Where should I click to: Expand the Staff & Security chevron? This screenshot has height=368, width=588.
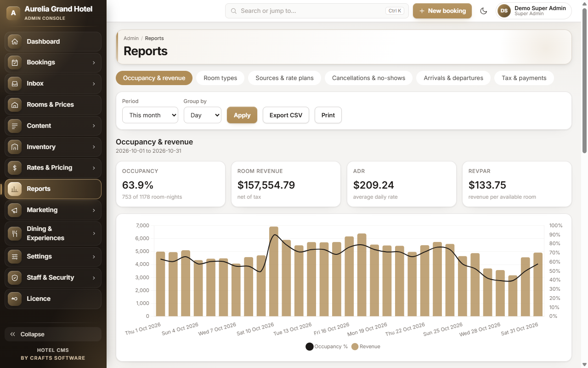(x=94, y=278)
